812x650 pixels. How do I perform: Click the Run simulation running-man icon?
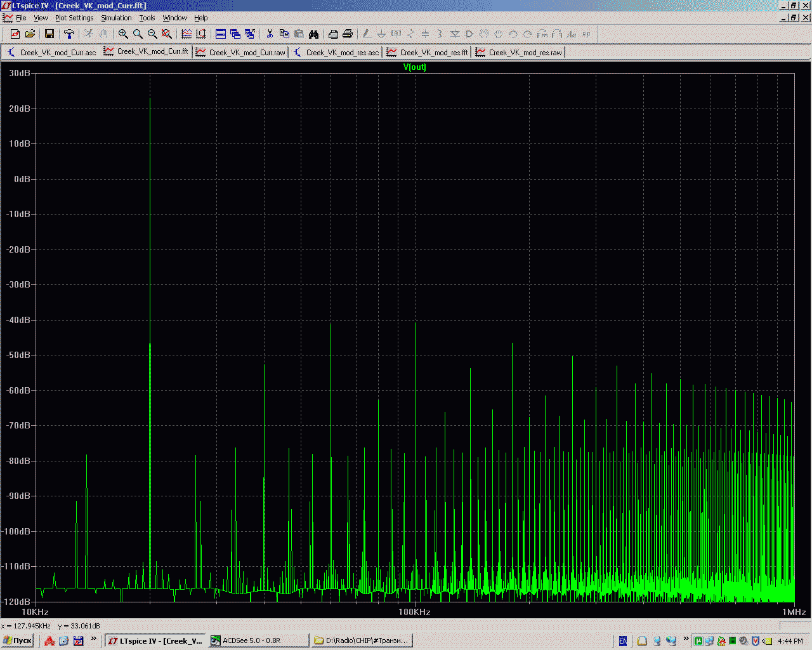(x=89, y=34)
